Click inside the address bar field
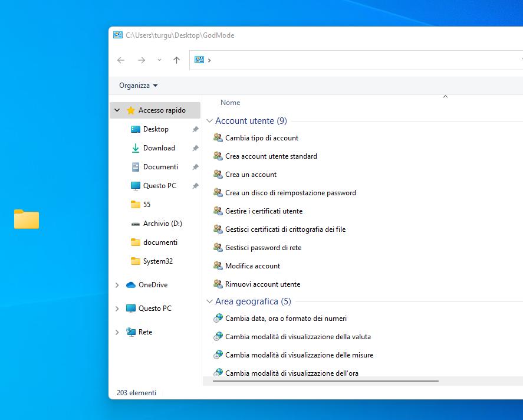This screenshot has height=420, width=523. click(354, 60)
